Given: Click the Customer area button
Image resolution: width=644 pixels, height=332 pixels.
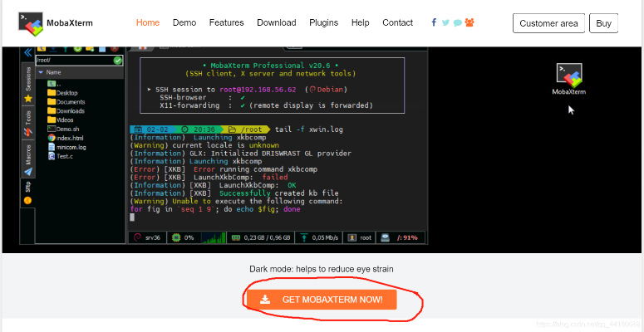Looking at the screenshot, I should [548, 23].
